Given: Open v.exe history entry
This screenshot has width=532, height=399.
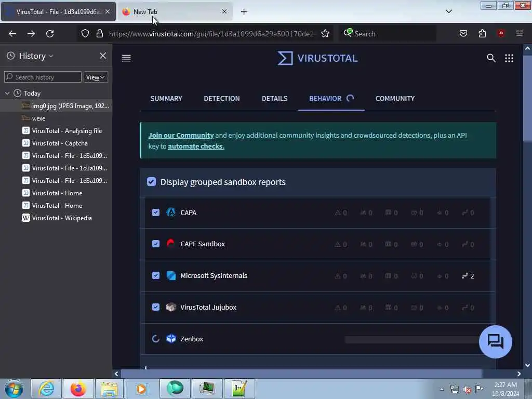Looking at the screenshot, I should coord(56,118).
